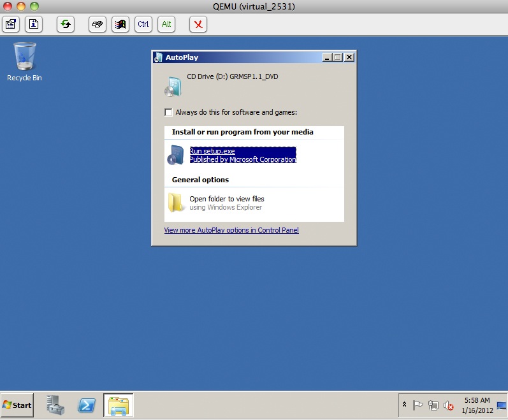Image resolution: width=508 pixels, height=420 pixels.
Task: Choose Run setup.exe option
Action: (x=243, y=155)
